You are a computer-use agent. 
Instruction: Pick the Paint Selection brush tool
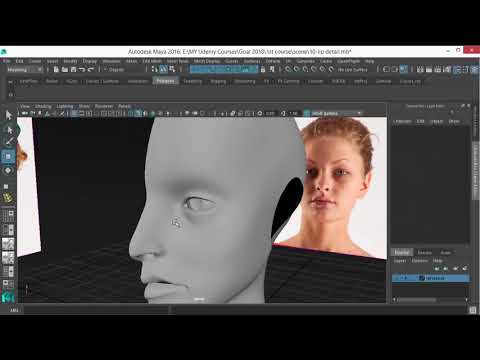pos(9,142)
